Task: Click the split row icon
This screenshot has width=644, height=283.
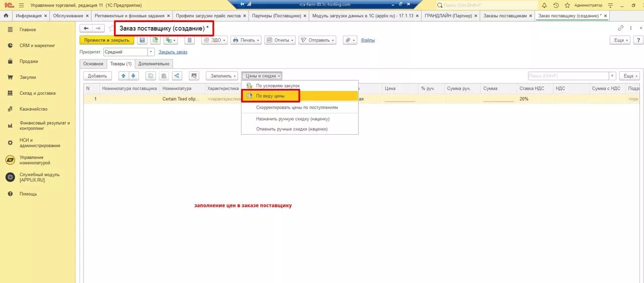Action: point(177,76)
